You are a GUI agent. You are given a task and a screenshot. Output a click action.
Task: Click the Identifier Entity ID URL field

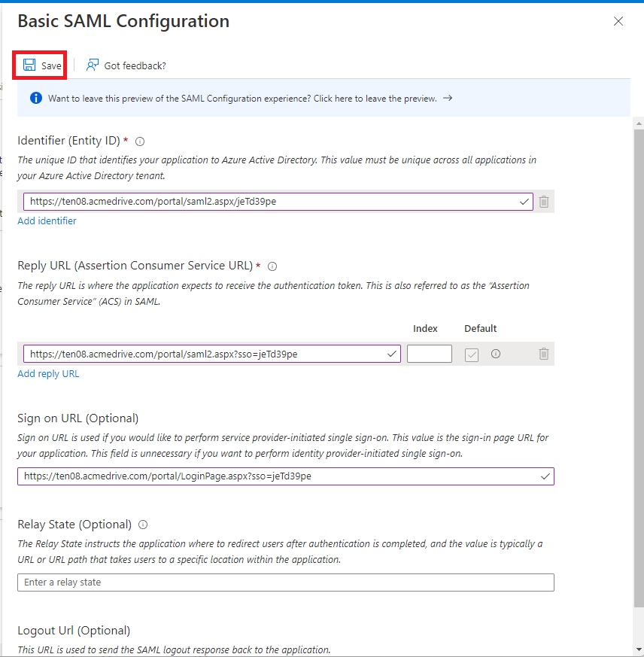pyautogui.click(x=278, y=202)
